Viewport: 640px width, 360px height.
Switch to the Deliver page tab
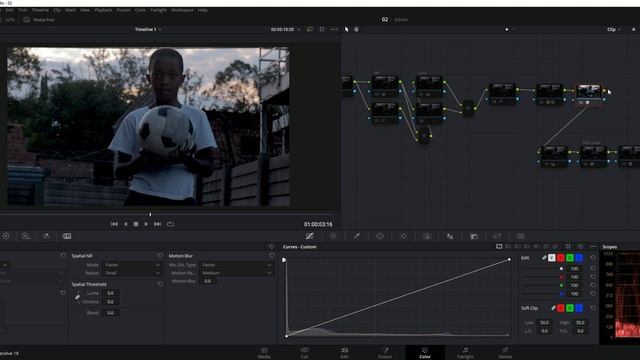(x=505, y=353)
